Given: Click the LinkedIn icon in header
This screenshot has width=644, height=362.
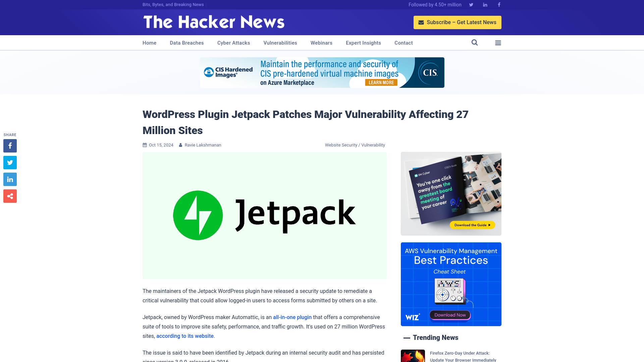Looking at the screenshot, I should [x=485, y=4].
